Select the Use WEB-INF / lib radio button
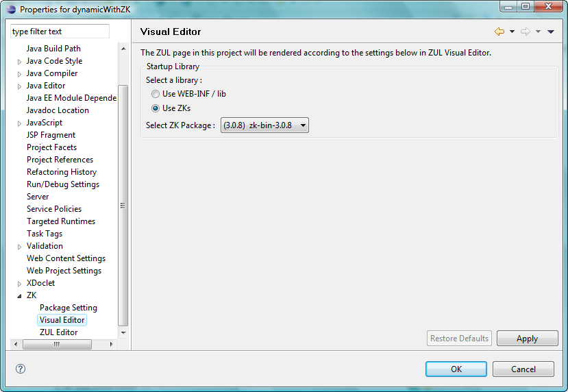This screenshot has height=392, width=568. (x=156, y=94)
